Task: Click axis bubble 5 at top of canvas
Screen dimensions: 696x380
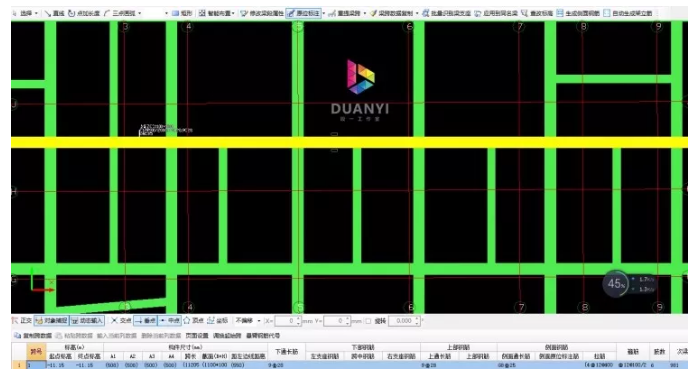Action: [x=298, y=27]
